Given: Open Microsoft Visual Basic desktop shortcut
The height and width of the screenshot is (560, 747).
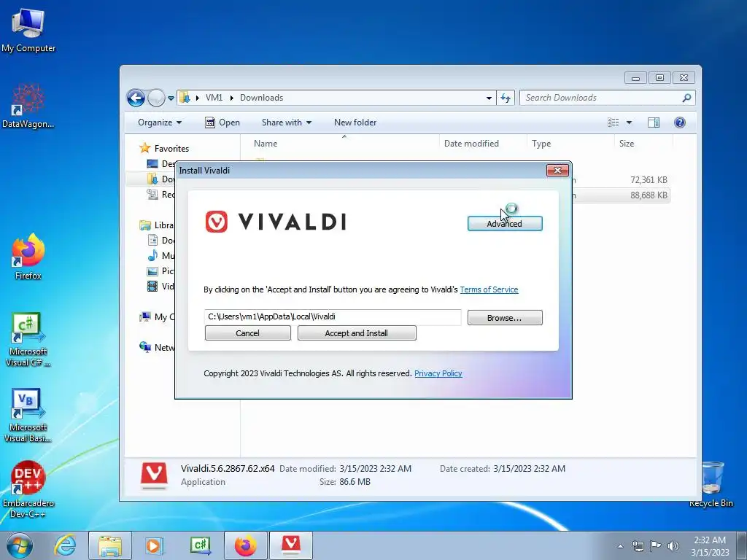Looking at the screenshot, I should pyautogui.click(x=28, y=415).
